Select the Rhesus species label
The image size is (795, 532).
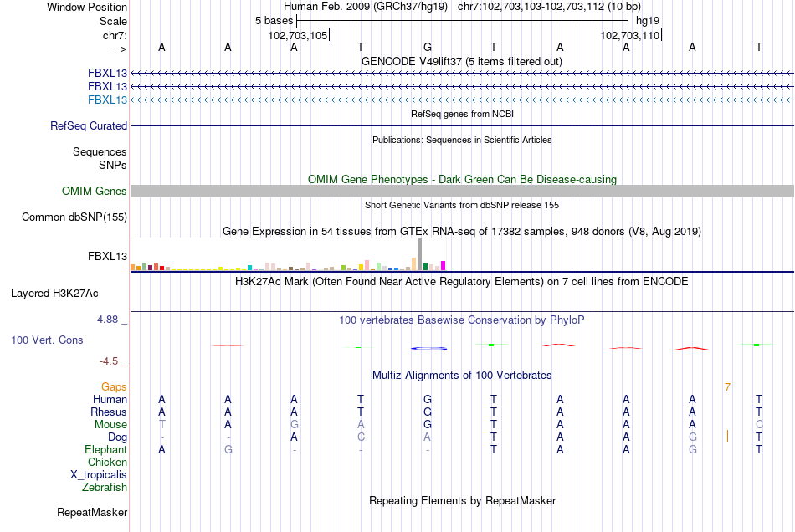109,412
